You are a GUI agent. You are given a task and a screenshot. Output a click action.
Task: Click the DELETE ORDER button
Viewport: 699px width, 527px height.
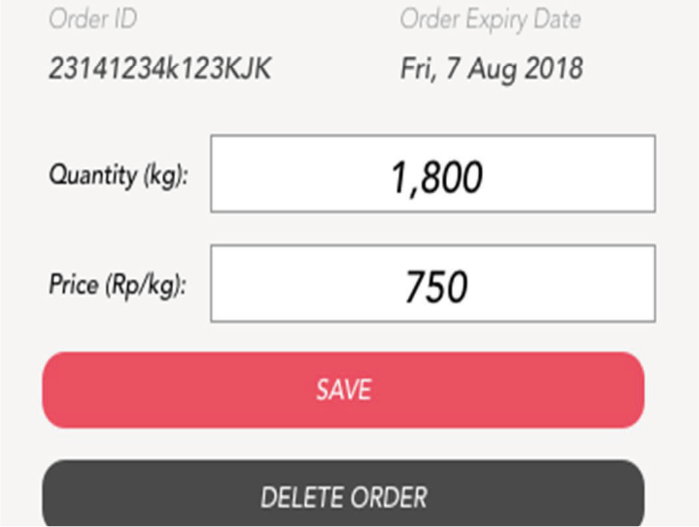coord(343,496)
